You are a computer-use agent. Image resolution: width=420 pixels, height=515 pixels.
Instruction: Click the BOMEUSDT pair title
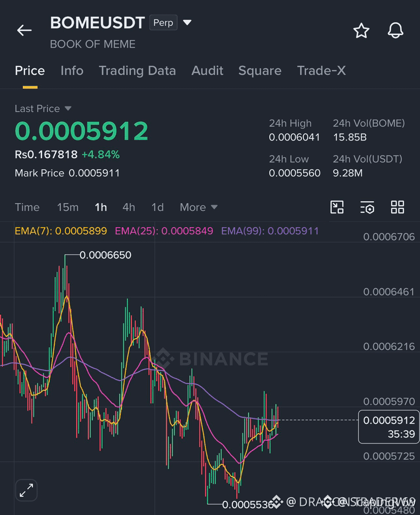97,23
